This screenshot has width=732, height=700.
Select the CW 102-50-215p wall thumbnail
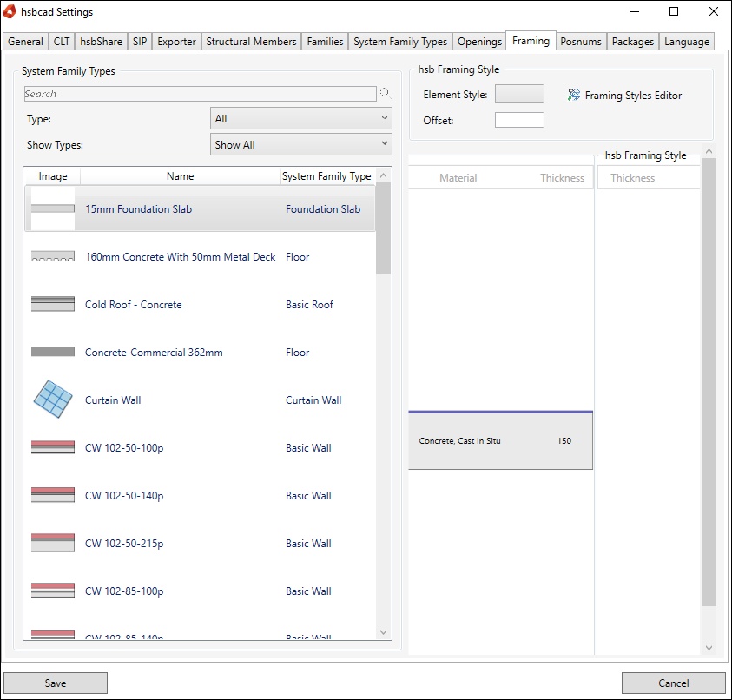pos(53,543)
